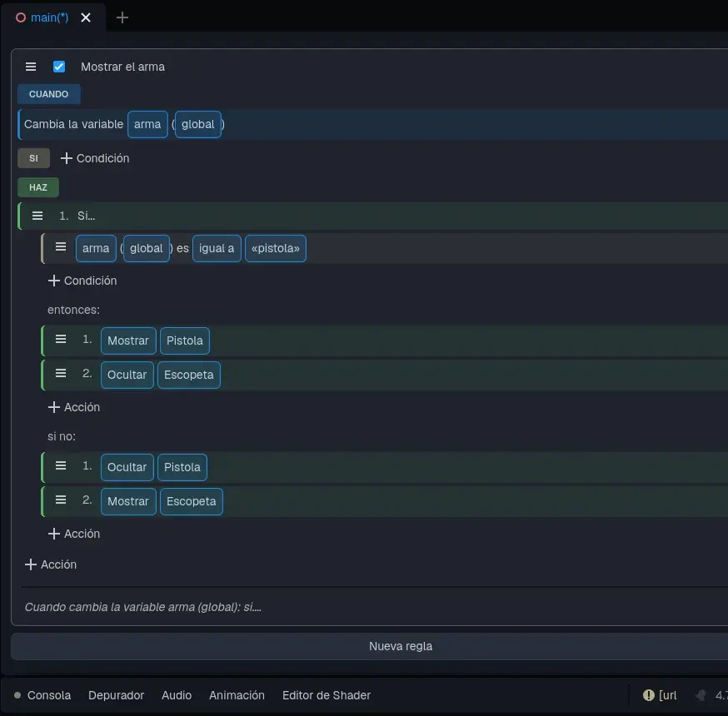Close the main(*) tab
The height and width of the screenshot is (716, 728).
86,17
